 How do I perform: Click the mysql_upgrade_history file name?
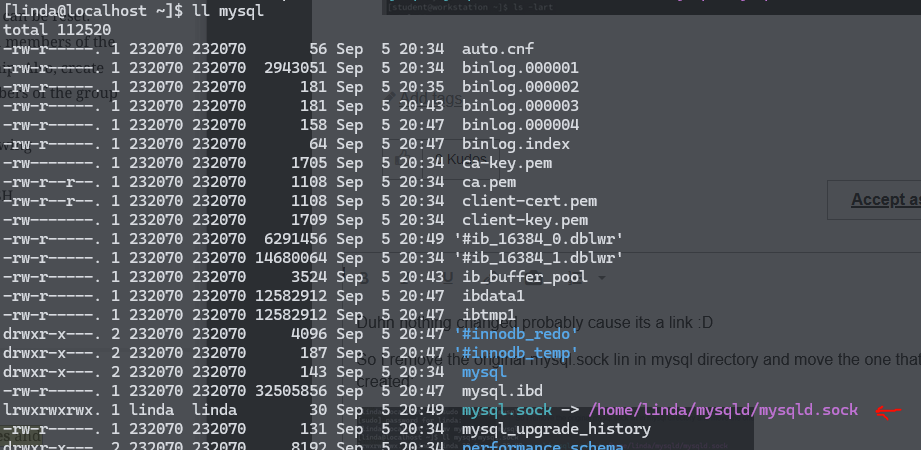555,429
